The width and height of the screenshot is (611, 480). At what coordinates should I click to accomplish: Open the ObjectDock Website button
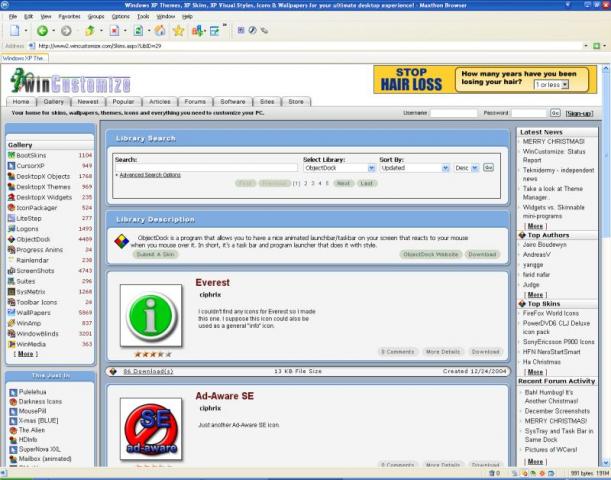tap(431, 254)
